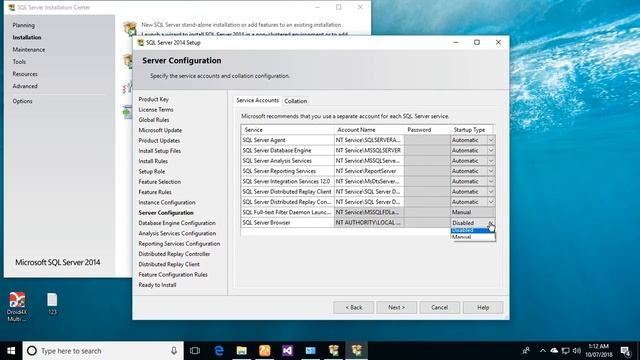The image size is (640, 360).
Task: Select Installation in Installation Center
Action: point(27,38)
